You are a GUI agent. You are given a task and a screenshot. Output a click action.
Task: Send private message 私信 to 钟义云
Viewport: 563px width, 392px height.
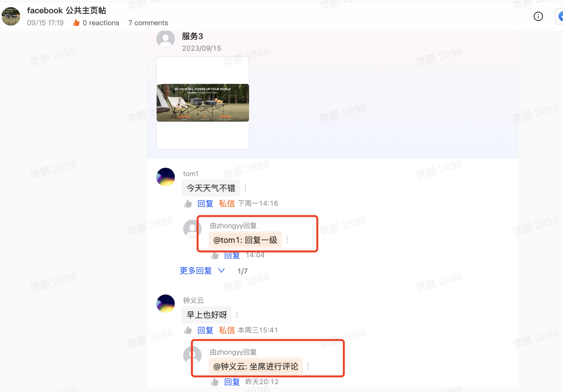tap(227, 330)
